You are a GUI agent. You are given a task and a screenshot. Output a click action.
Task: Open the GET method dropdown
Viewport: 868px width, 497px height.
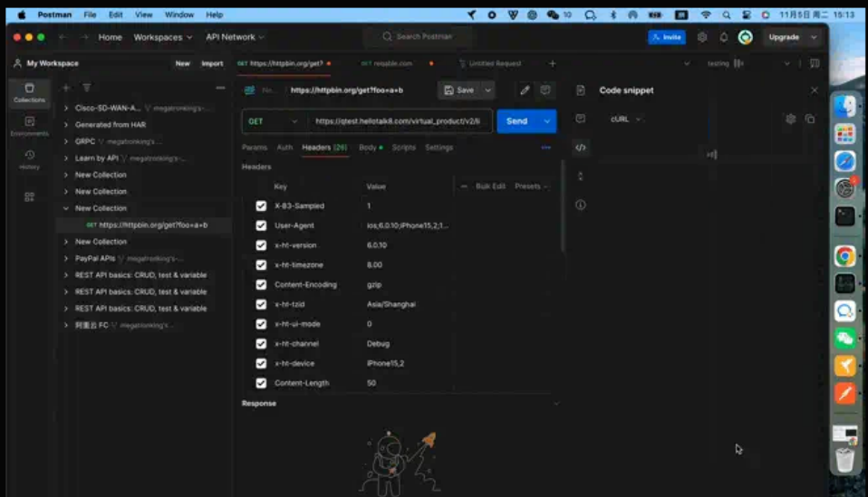tap(273, 121)
